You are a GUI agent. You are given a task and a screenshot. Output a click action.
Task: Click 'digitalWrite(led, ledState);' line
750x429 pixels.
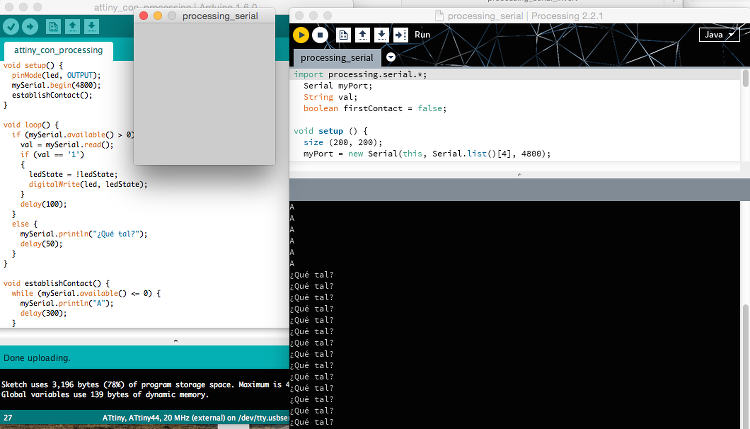click(x=88, y=184)
